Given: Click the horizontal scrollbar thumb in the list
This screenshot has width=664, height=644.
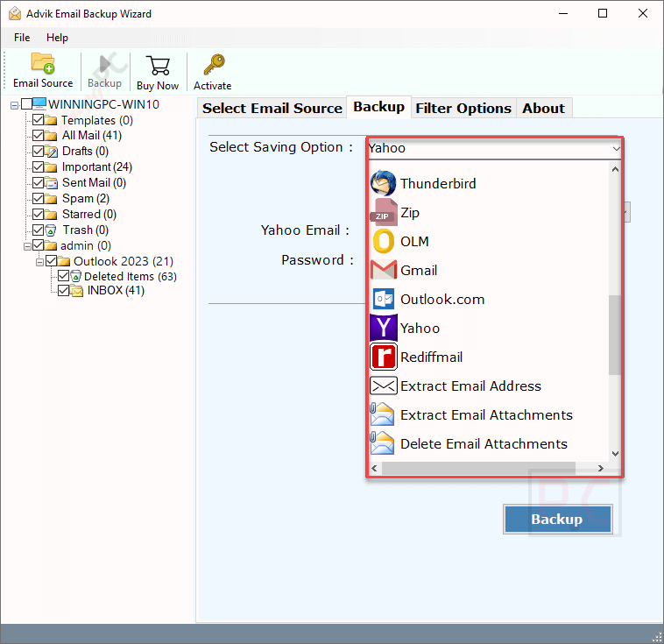Looking at the screenshot, I should click(x=478, y=468).
